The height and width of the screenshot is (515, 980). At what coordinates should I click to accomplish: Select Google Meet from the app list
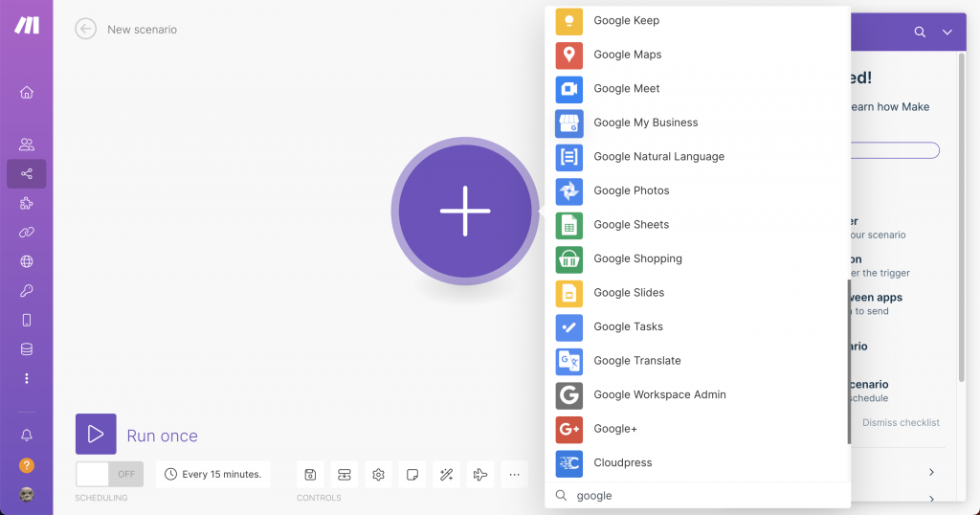[x=697, y=89]
